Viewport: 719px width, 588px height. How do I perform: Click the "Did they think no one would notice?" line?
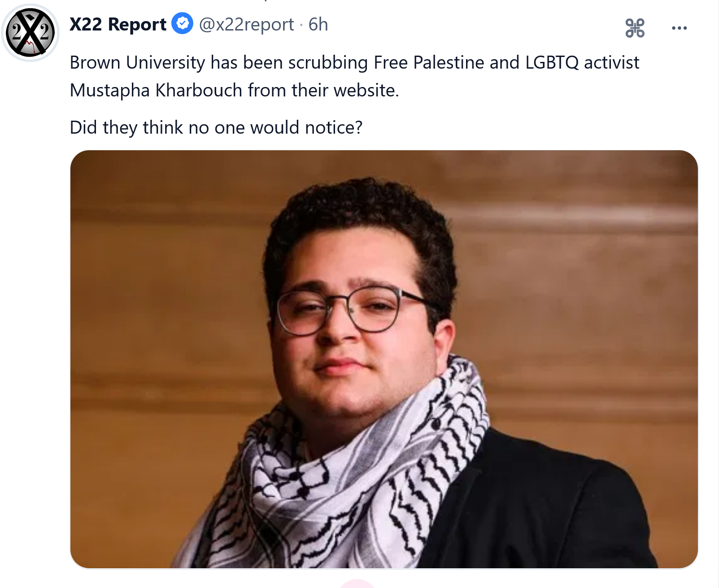(x=216, y=127)
